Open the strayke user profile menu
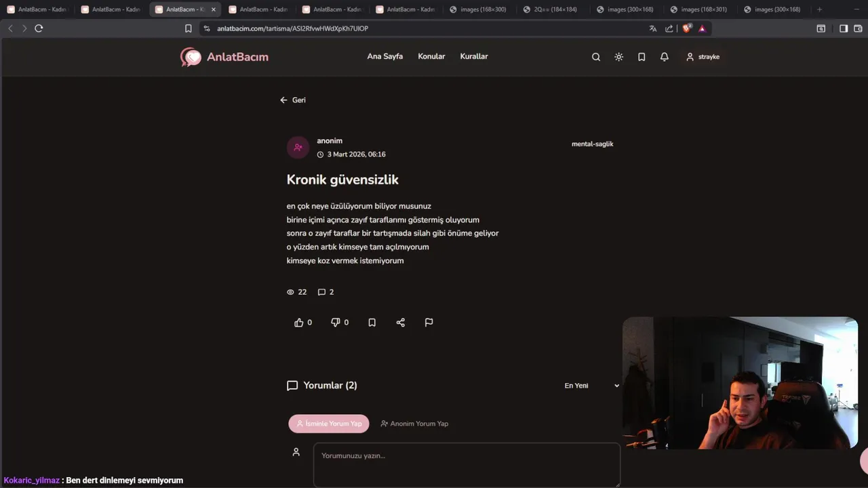Viewport: 868px width, 488px height. (x=703, y=57)
